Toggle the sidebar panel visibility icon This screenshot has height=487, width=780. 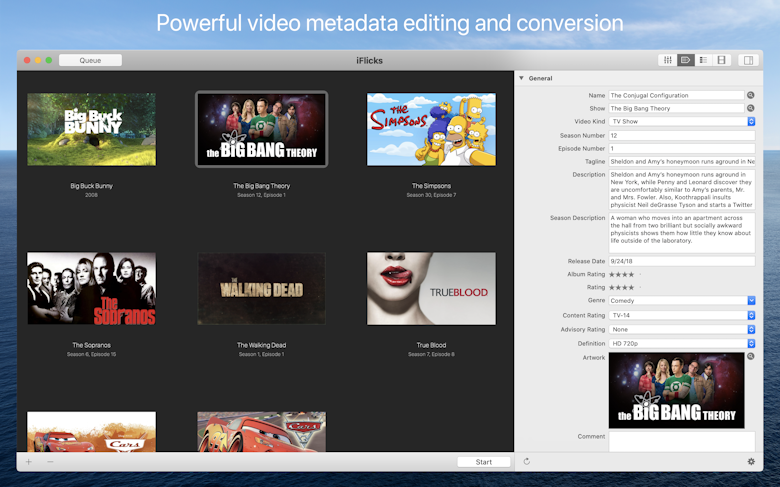click(748, 60)
